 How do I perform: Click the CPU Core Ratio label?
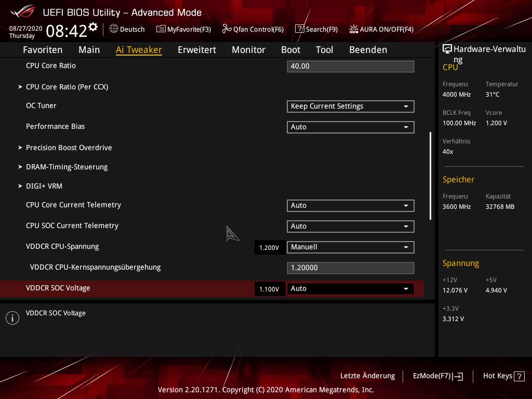(x=51, y=66)
